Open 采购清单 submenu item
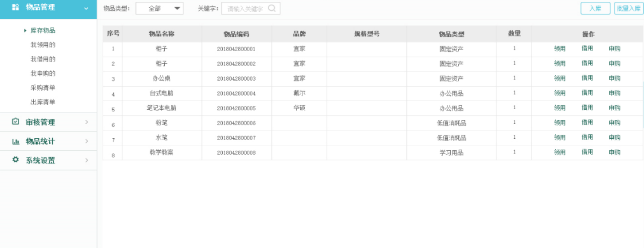Screen dimensions: 644x248 pyautogui.click(x=43, y=88)
